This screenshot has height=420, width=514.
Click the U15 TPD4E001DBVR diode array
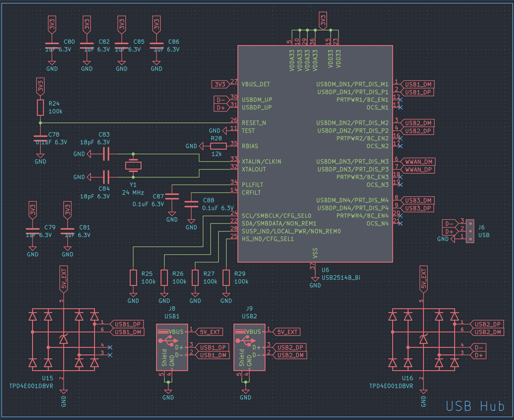pyautogui.click(x=64, y=339)
